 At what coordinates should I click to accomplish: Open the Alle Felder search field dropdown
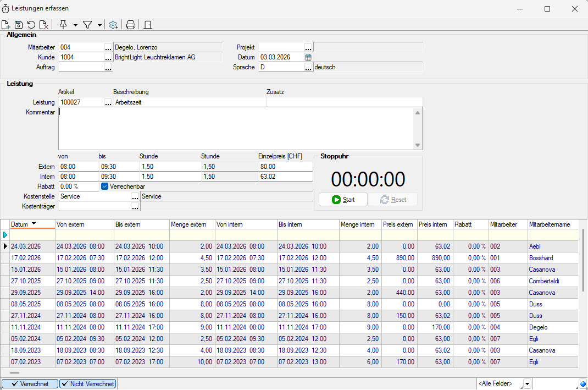pos(527,384)
